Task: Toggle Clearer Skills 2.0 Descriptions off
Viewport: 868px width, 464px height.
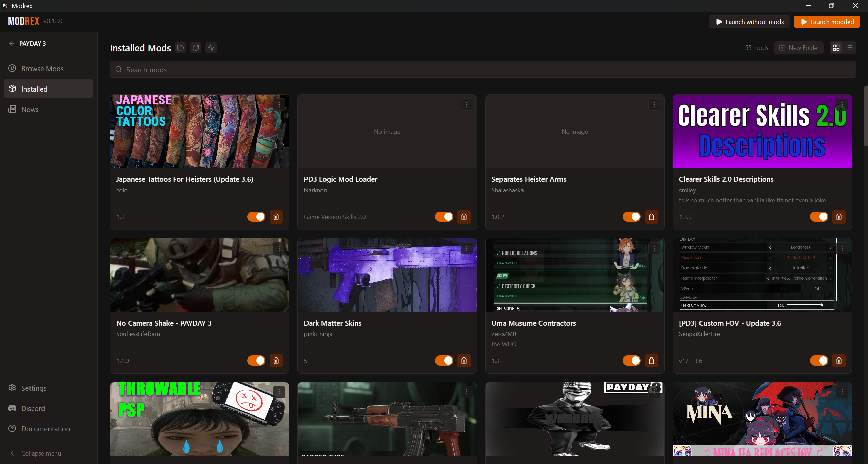Action: coord(819,217)
